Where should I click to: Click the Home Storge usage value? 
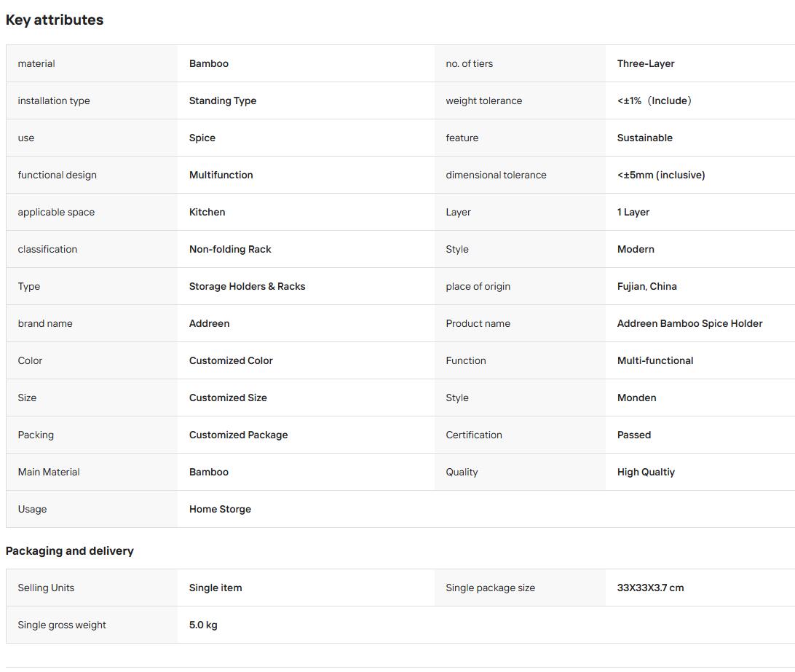(x=220, y=509)
